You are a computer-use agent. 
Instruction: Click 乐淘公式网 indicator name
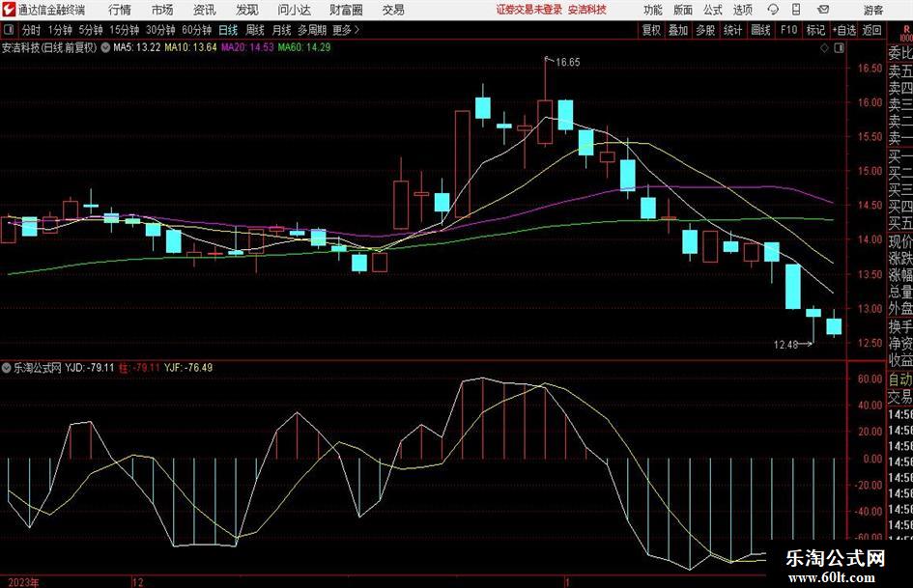tap(38, 368)
